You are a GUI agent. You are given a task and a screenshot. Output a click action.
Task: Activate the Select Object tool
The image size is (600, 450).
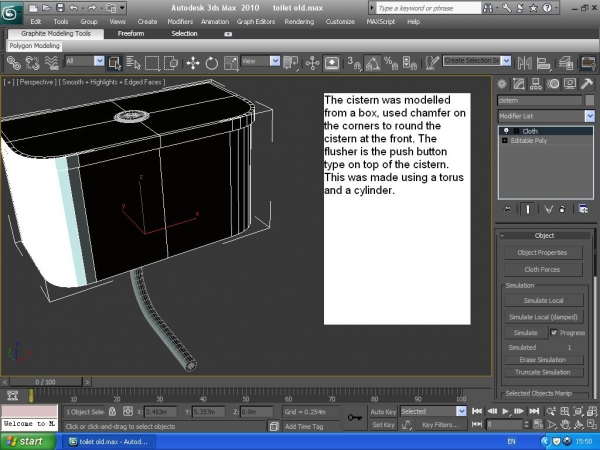click(115, 63)
